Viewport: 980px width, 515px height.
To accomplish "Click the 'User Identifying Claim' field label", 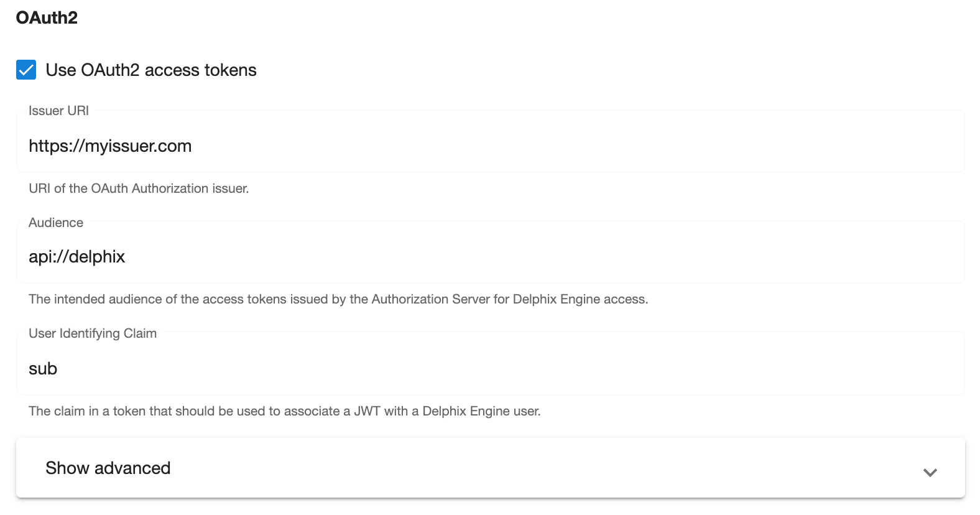I will 93,333.
